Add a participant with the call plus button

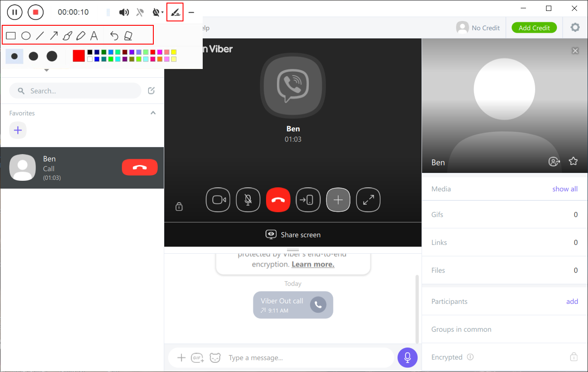coord(339,200)
